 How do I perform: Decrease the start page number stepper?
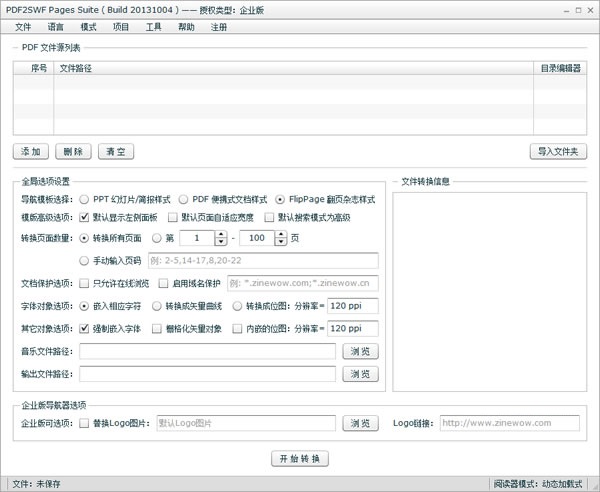click(x=221, y=242)
